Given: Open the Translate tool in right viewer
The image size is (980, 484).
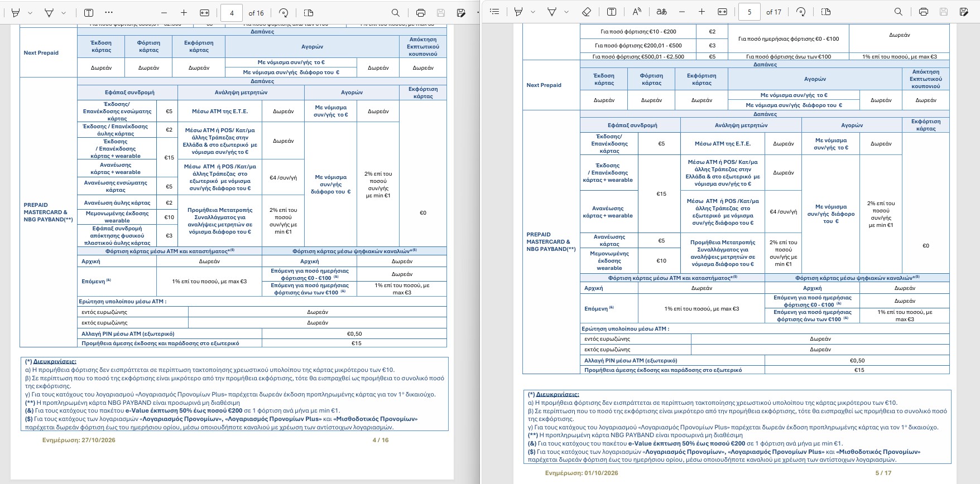Looking at the screenshot, I should pyautogui.click(x=661, y=12).
